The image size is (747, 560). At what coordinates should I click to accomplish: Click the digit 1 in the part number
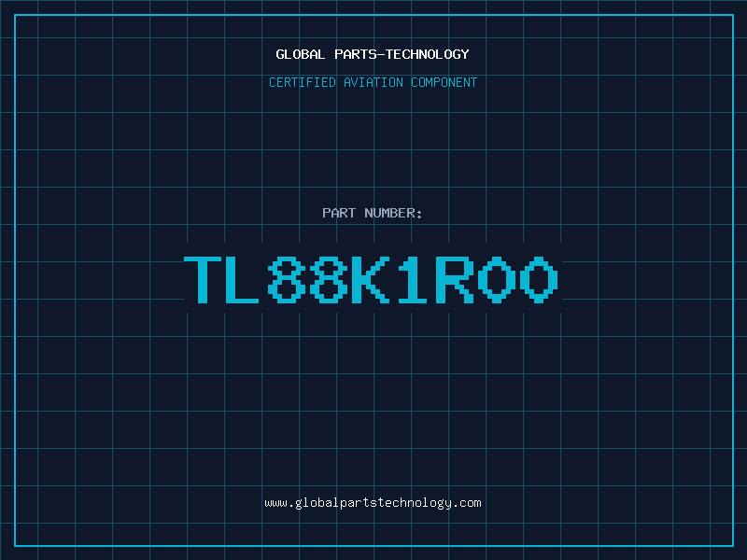(x=413, y=279)
